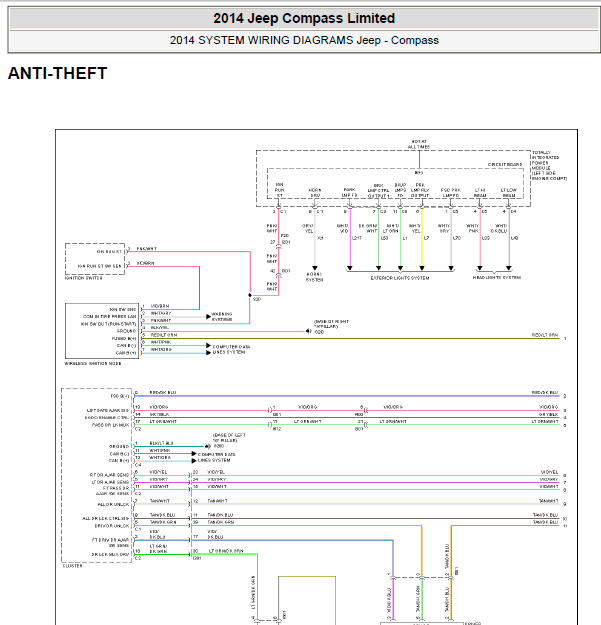Click the 'WIRELESS IGNITION NODE' component label
The height and width of the screenshot is (625, 601).
(x=93, y=364)
